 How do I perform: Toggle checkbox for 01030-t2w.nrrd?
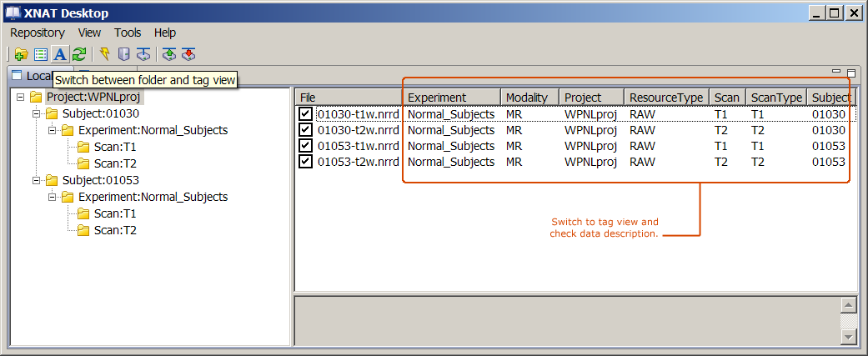tap(306, 130)
